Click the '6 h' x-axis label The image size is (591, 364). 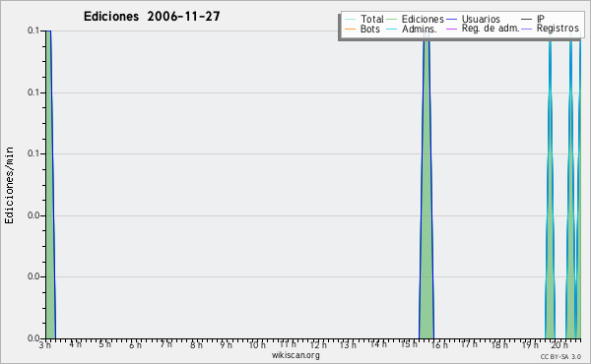[x=135, y=344]
